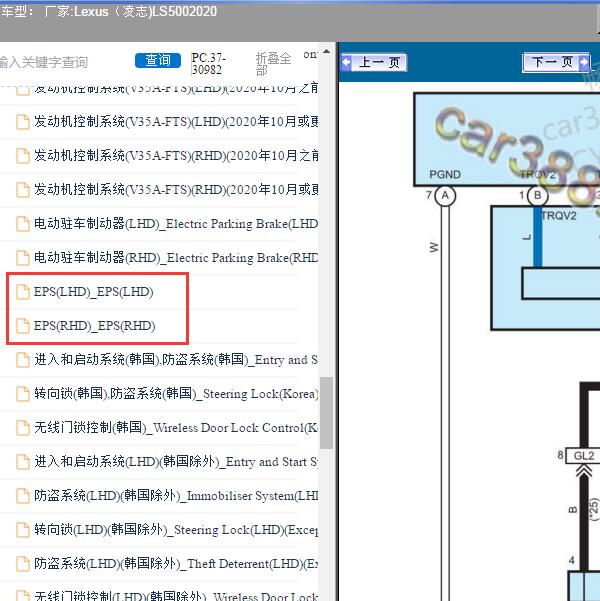Click document icon beside 无线门锁控制(韩国) entry
The image size is (600, 601).
23,428
